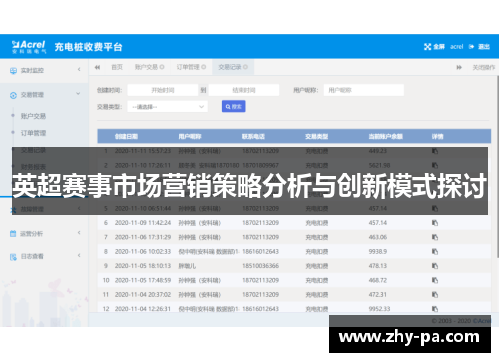Expand the 日志查看 menu chevron
Viewport: 500px width, 362px height.
pyautogui.click(x=79, y=255)
